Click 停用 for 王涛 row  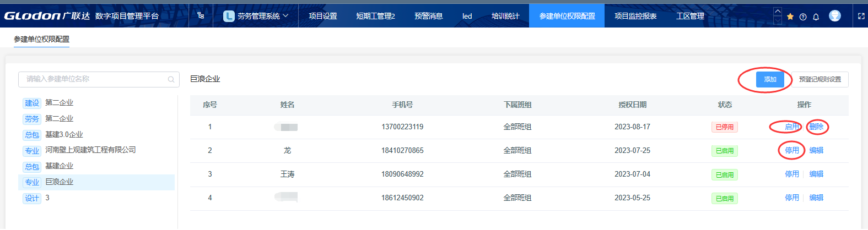pos(792,174)
